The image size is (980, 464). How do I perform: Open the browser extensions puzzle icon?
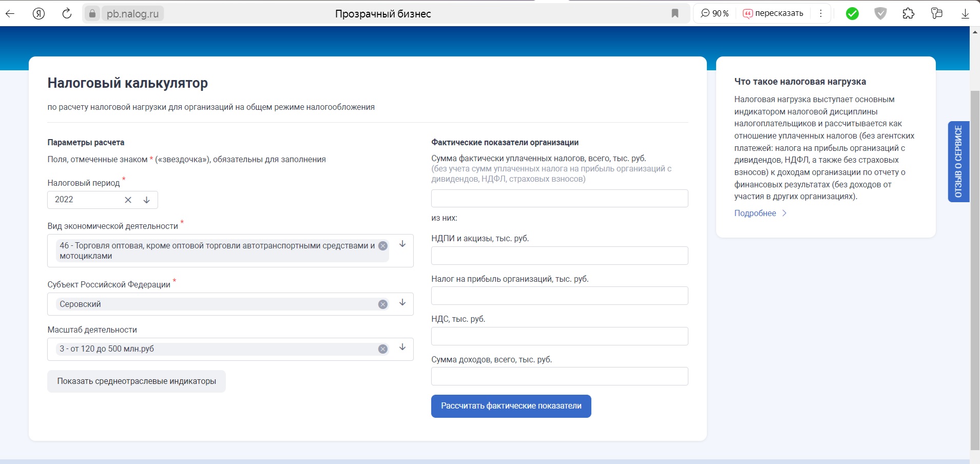tap(908, 14)
